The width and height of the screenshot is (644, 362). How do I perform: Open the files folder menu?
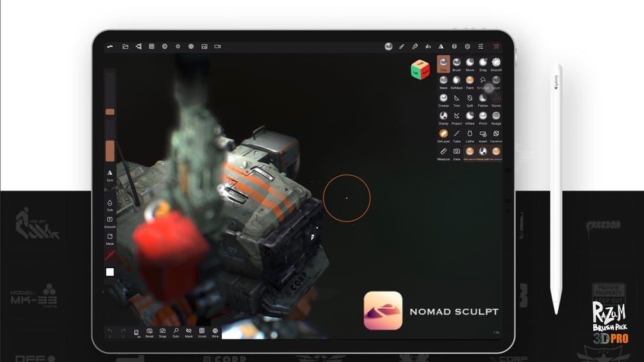click(125, 46)
